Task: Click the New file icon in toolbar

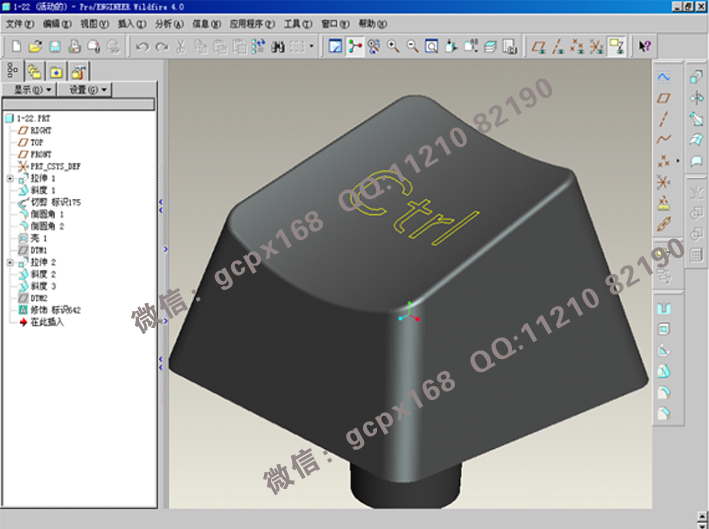Action: click(x=15, y=46)
